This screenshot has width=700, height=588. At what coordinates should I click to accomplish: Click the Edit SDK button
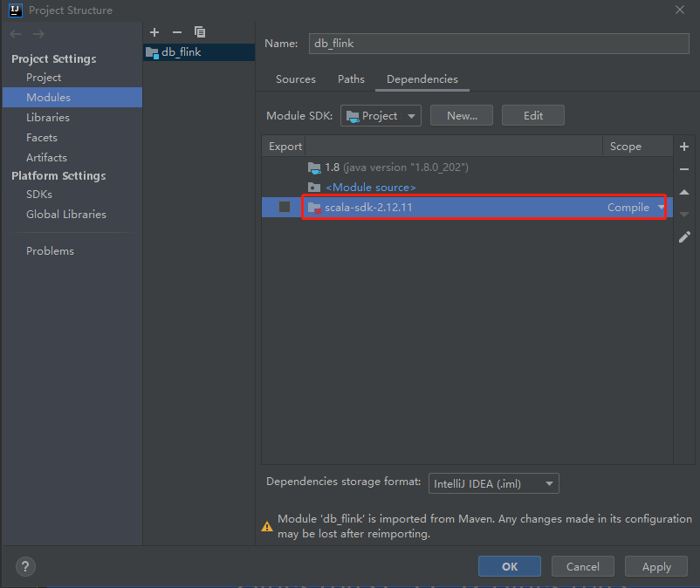point(533,116)
